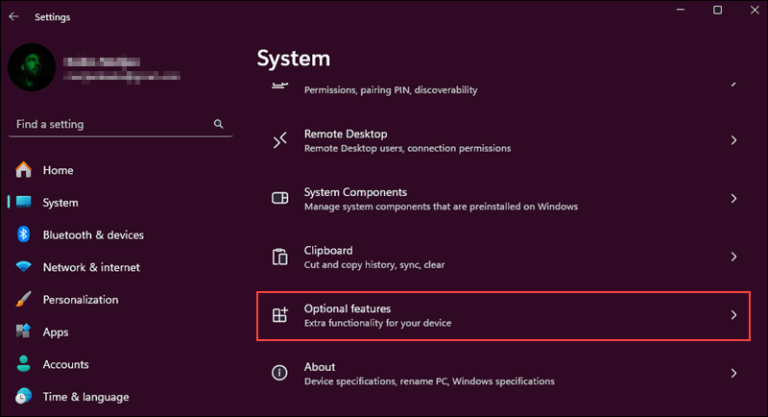Open Home in the sidebar
Viewport: 768px width, 417px height.
(x=57, y=170)
